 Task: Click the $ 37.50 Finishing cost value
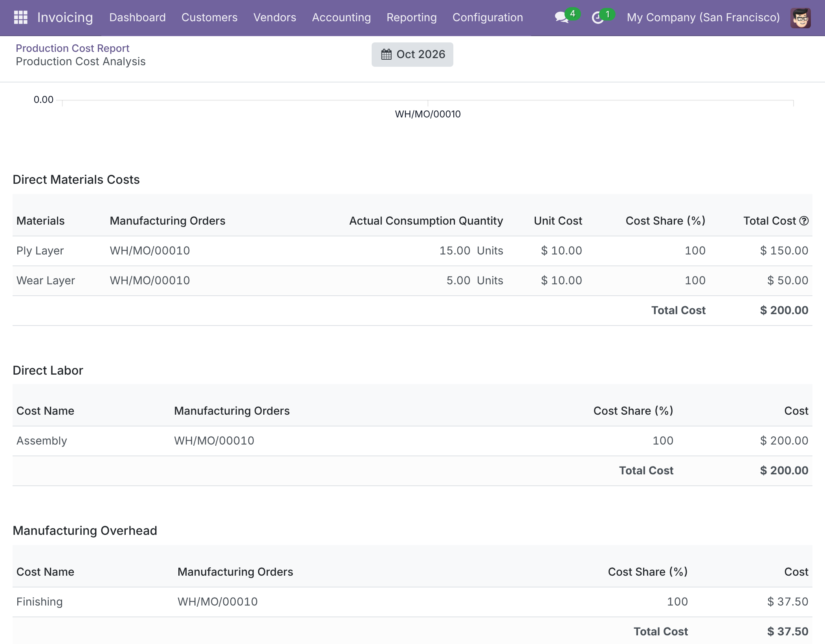click(x=788, y=602)
